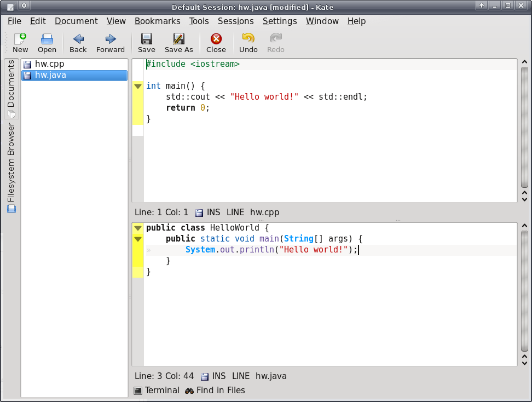The image size is (532, 402).
Task: Show the Documents side panel tab
Action: [x=11, y=89]
